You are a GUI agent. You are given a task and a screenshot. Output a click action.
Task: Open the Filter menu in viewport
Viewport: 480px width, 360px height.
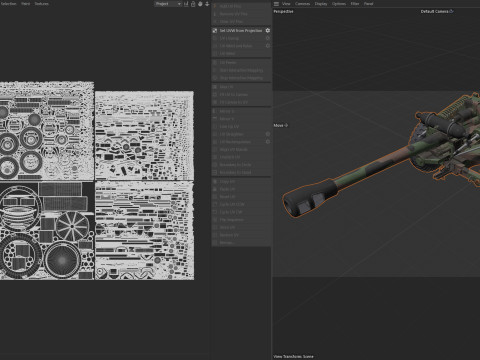tap(355, 4)
